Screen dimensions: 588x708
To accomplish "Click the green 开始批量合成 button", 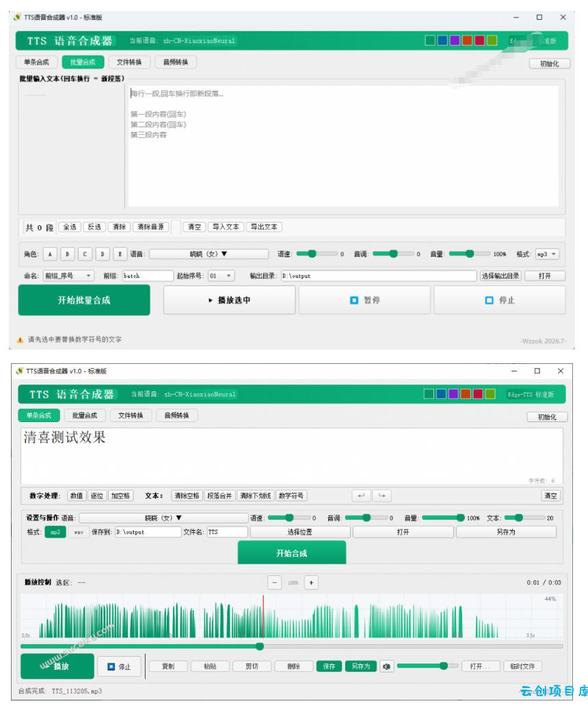I will pyautogui.click(x=84, y=300).
